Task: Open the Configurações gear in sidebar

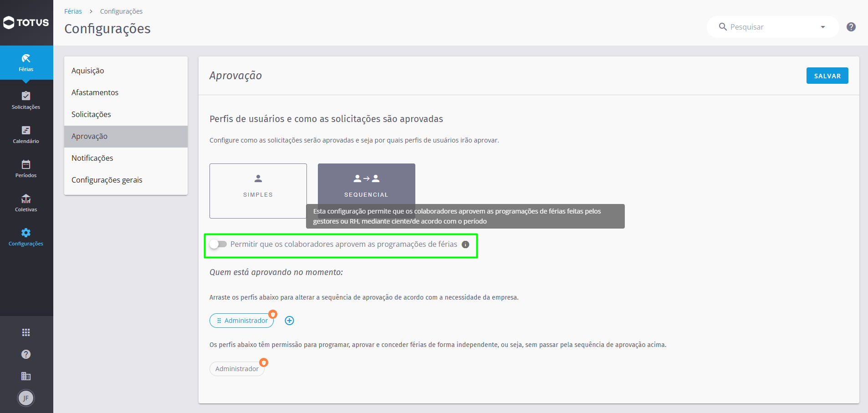Action: [x=26, y=237]
